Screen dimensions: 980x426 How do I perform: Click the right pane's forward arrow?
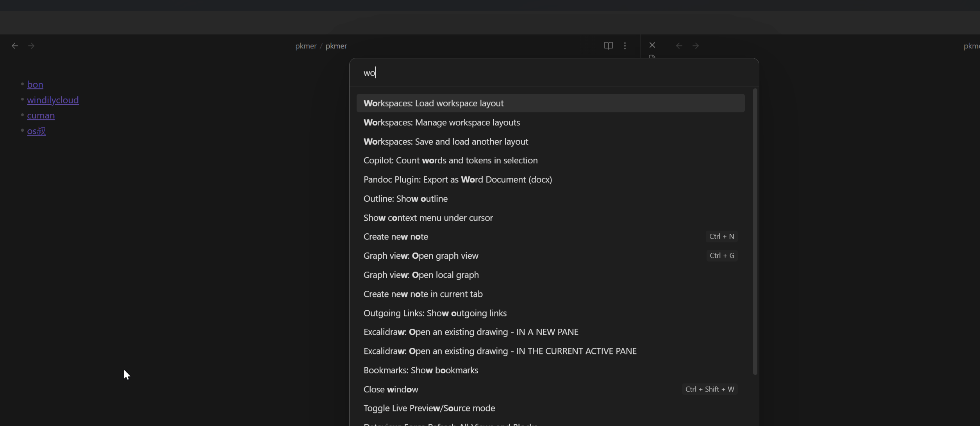(x=696, y=46)
